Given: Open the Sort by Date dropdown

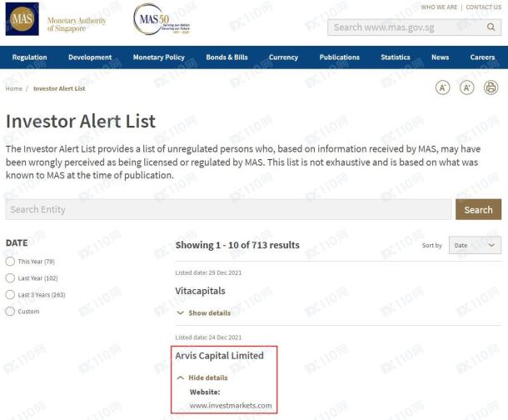Looking at the screenshot, I should tap(475, 245).
